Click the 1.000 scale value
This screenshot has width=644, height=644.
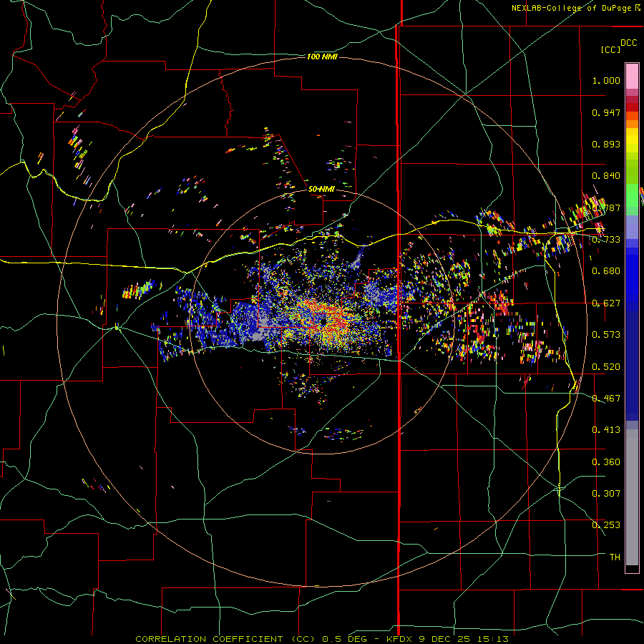(606, 80)
